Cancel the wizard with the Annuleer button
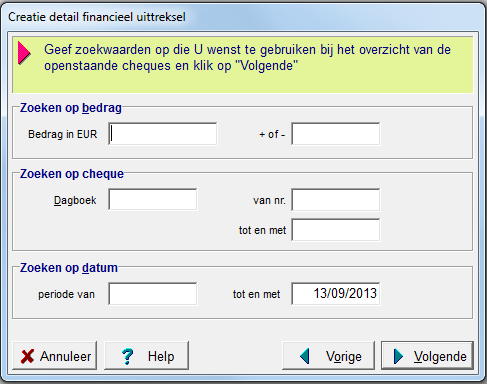The width and height of the screenshot is (487, 384). 55,356
